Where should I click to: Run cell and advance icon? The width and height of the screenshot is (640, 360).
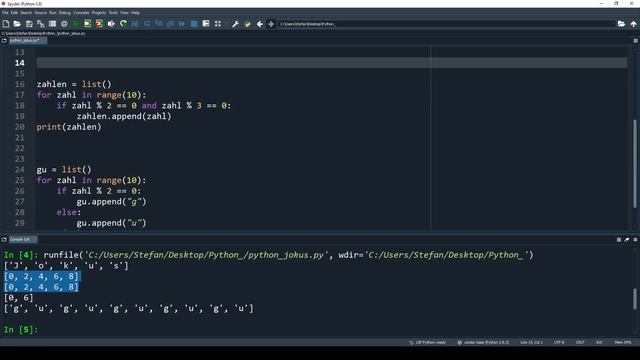coord(99,24)
